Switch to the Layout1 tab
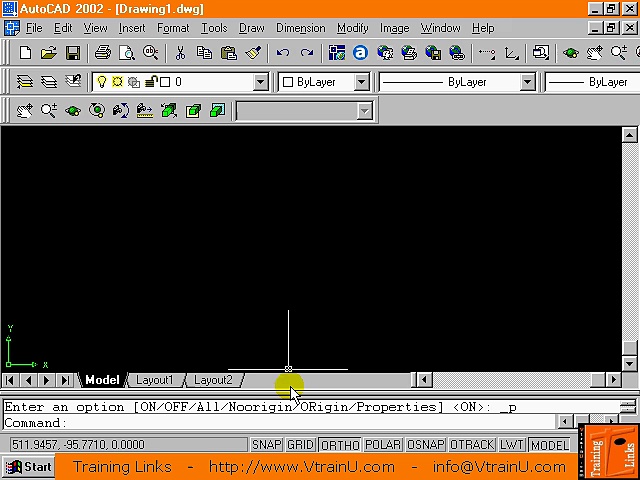 point(154,380)
